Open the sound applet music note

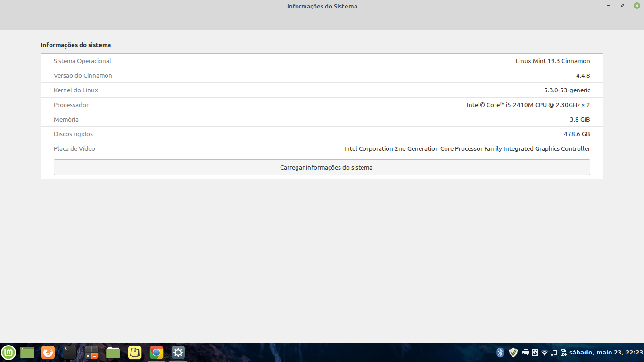pyautogui.click(x=554, y=353)
